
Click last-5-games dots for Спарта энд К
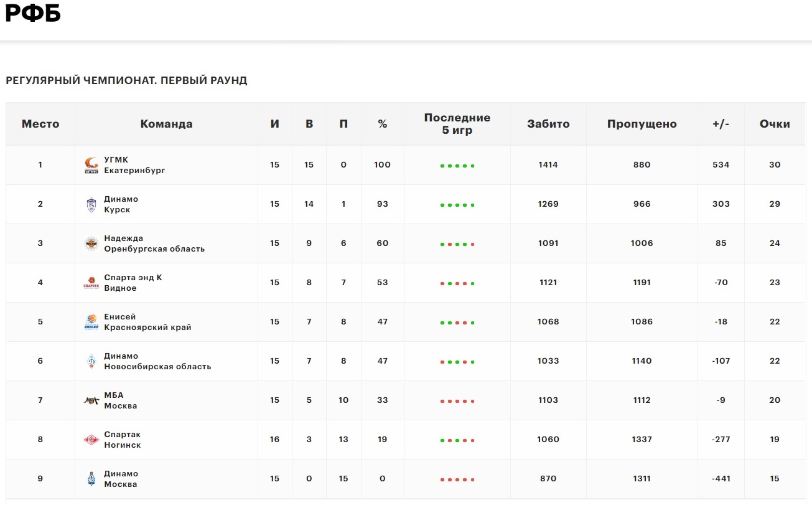(x=457, y=284)
